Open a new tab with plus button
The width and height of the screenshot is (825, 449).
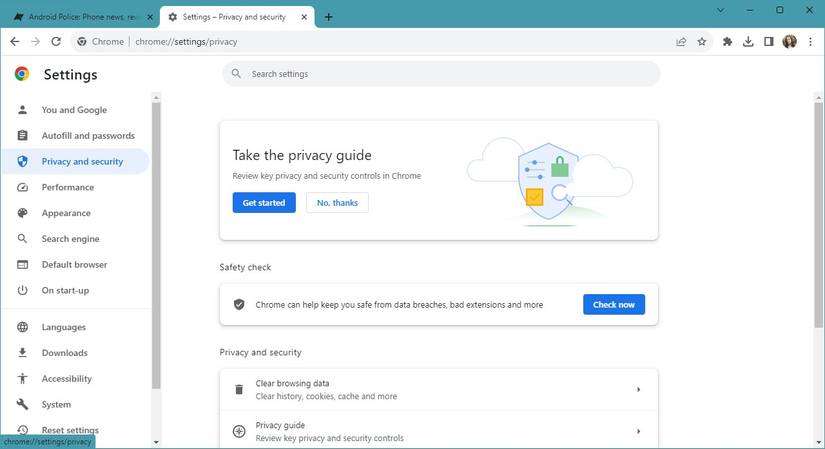tap(329, 16)
